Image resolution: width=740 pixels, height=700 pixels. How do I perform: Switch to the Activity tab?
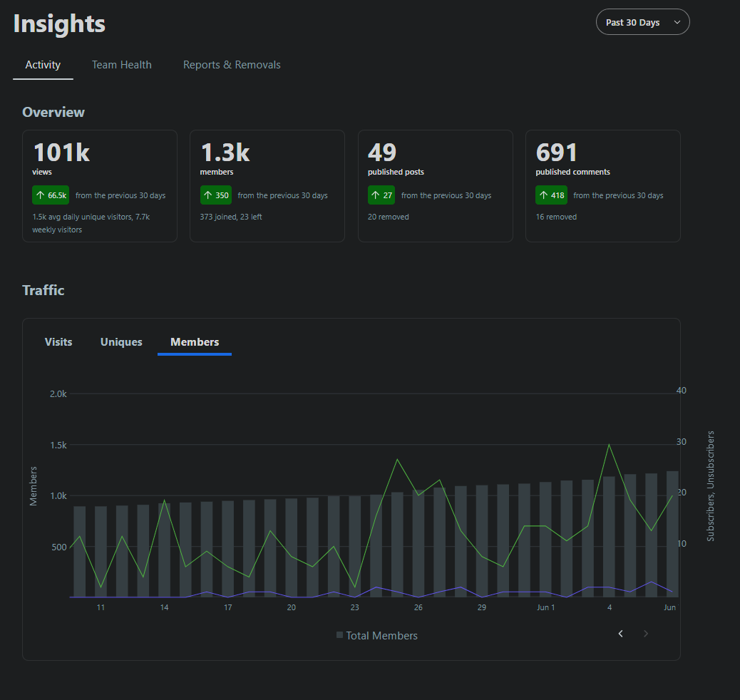click(x=43, y=65)
